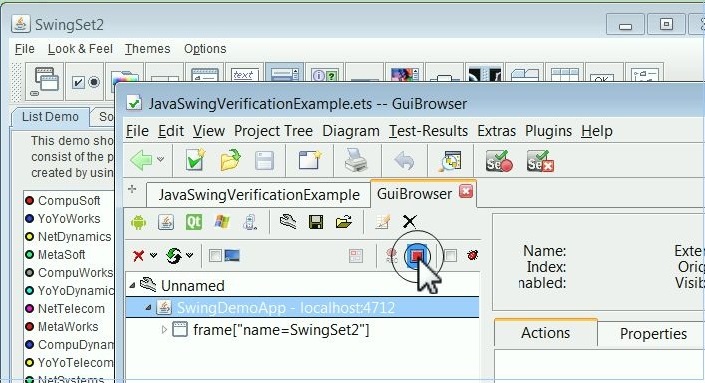Click the blue screen monitor icon
This screenshot has height=383, width=705.
coord(232,256)
